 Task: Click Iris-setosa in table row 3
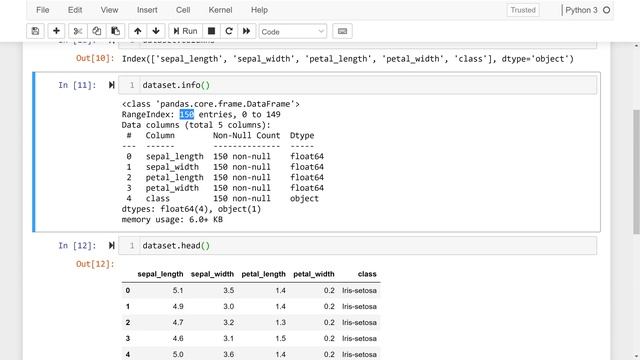click(x=359, y=338)
